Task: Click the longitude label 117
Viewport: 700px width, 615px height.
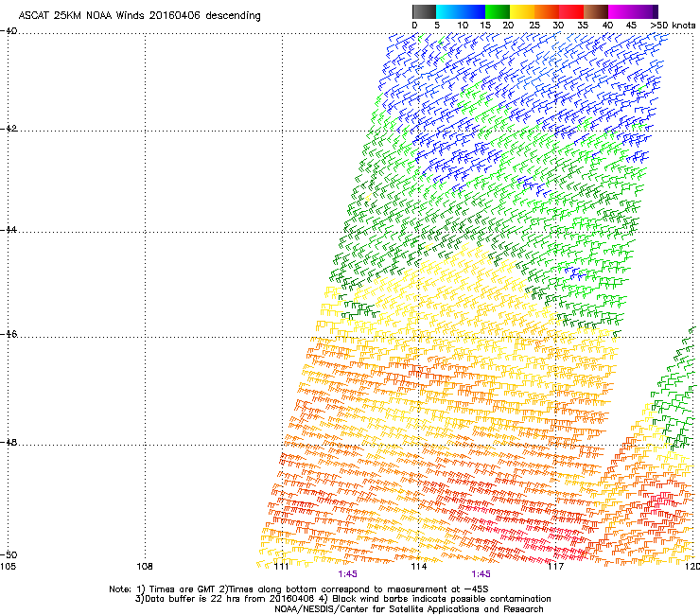Action: click(x=555, y=567)
